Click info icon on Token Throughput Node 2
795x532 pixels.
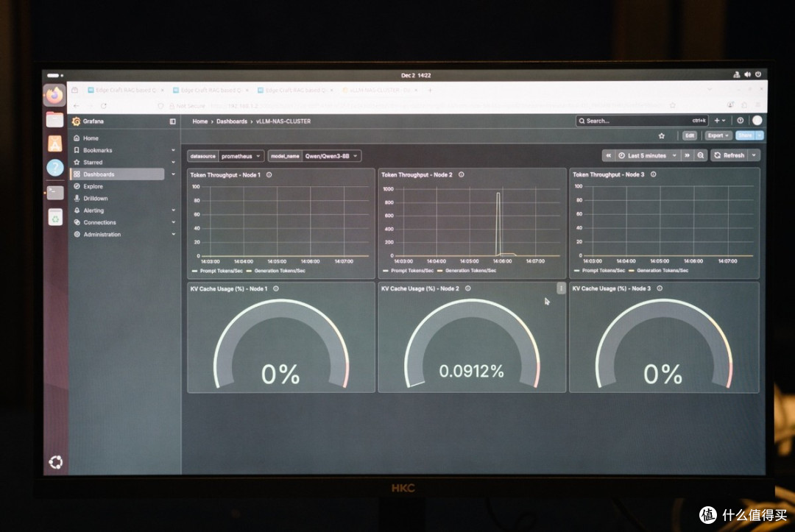pos(462,175)
